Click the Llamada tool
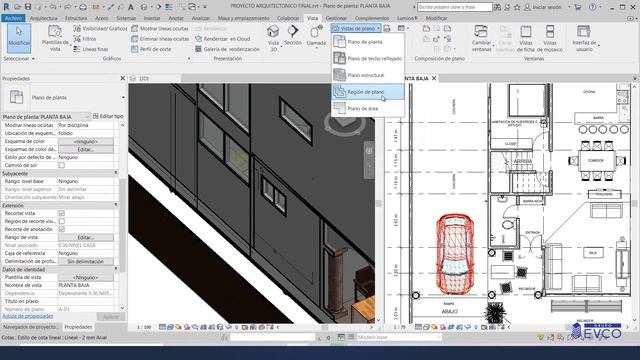This screenshot has height=360, width=640. 316,36
